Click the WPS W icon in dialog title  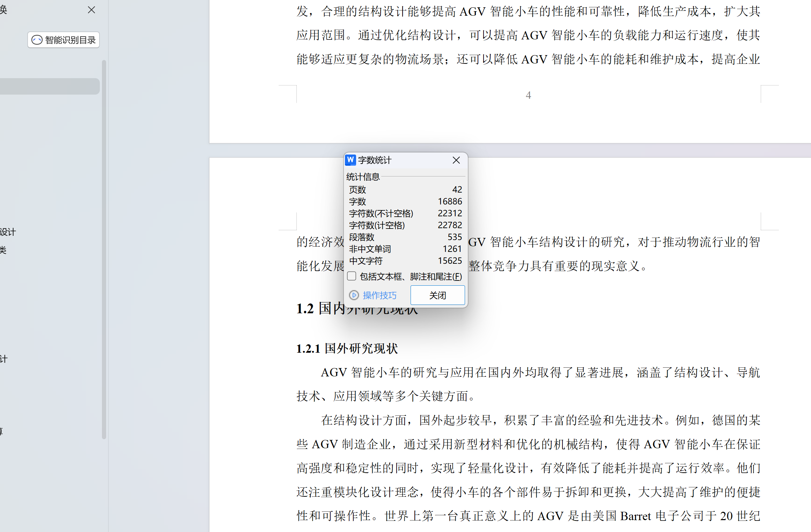pos(351,160)
